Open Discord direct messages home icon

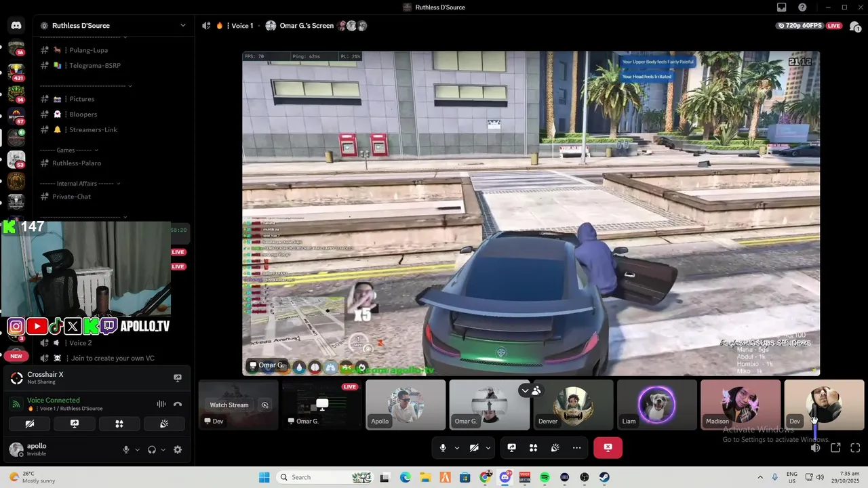click(16, 26)
